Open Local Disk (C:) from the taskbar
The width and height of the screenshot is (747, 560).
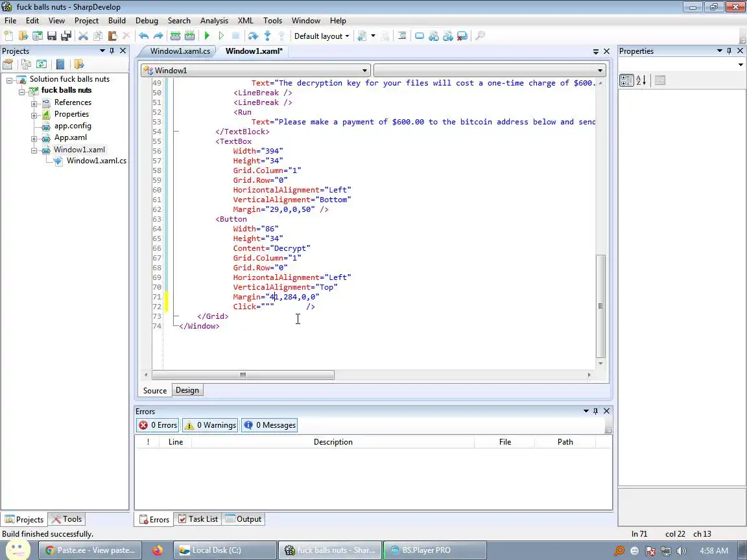pyautogui.click(x=224, y=550)
